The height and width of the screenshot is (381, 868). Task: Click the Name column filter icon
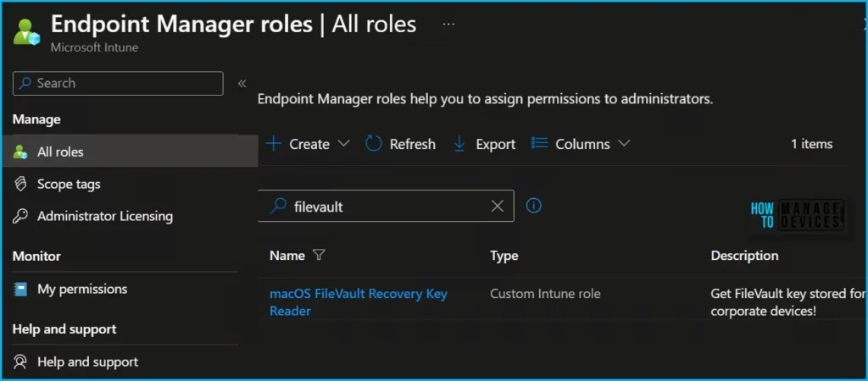pyautogui.click(x=319, y=255)
